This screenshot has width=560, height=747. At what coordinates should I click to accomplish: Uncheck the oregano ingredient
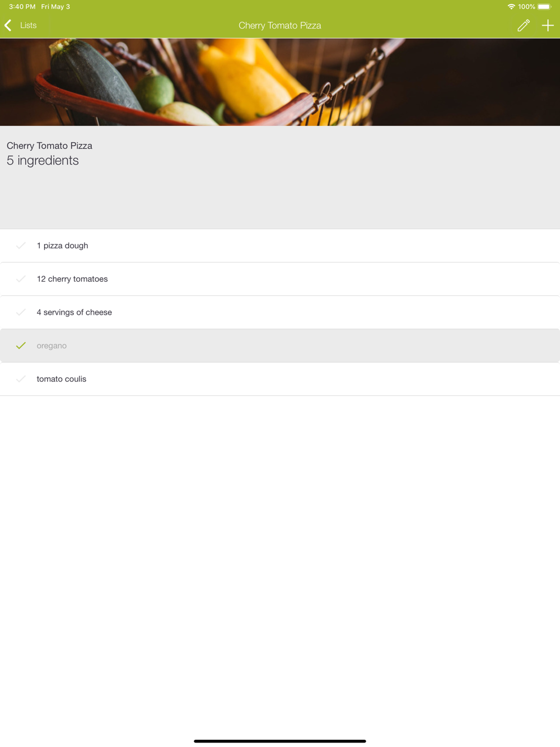pos(21,346)
